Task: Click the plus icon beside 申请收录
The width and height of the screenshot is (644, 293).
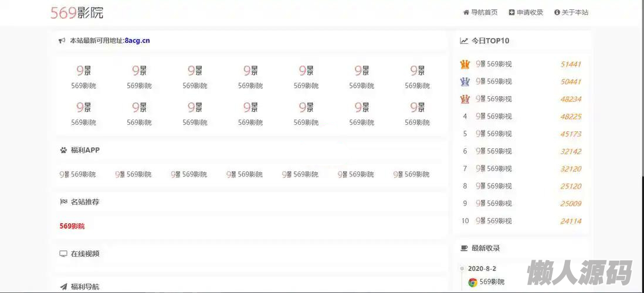Action: tap(511, 12)
